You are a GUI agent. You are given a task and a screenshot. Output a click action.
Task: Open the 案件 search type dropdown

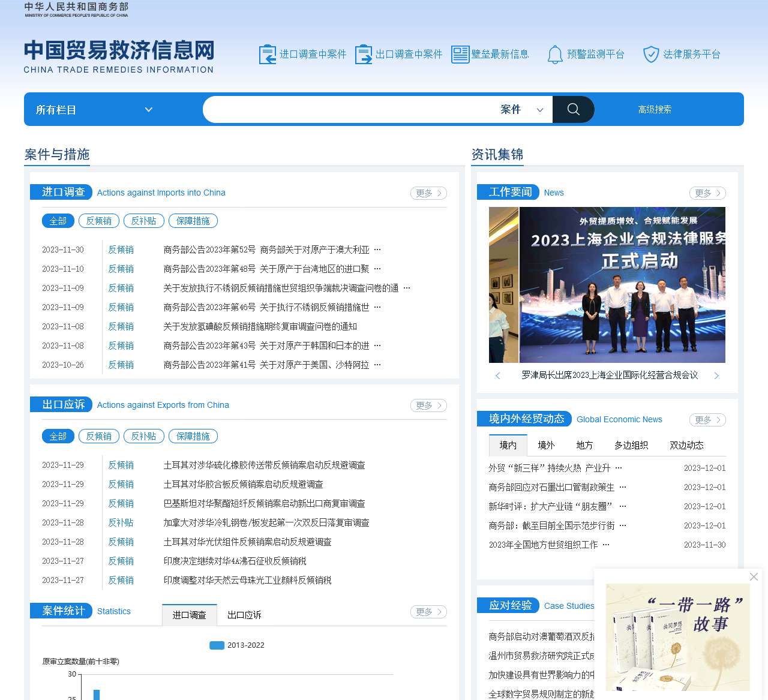(x=522, y=109)
